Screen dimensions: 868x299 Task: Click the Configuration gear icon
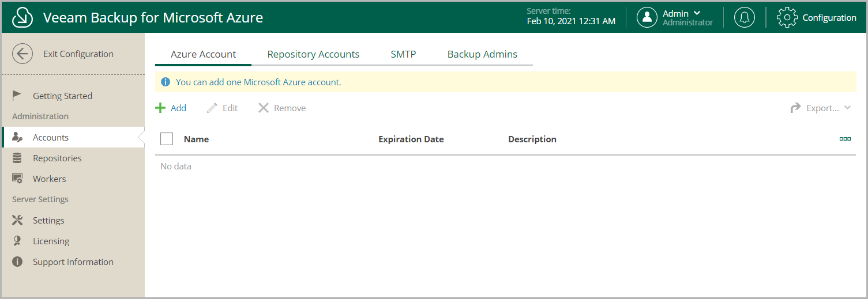(787, 17)
